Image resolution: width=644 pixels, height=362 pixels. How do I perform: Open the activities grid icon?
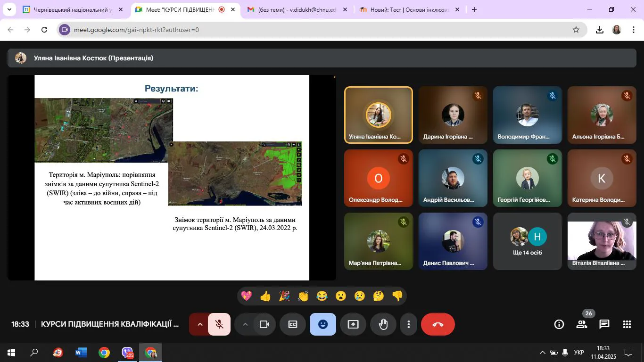(x=627, y=324)
